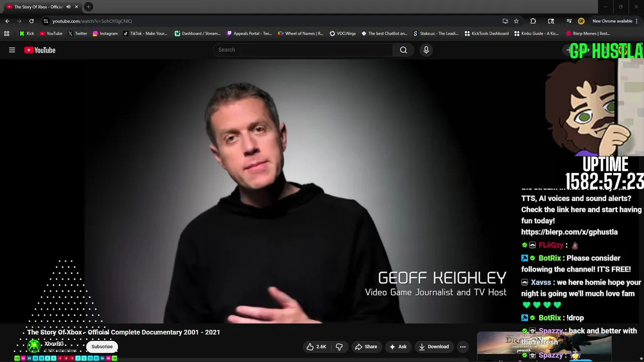Go forward with the browser forward arrow
Image resolution: width=644 pixels, height=362 pixels.
19,21
